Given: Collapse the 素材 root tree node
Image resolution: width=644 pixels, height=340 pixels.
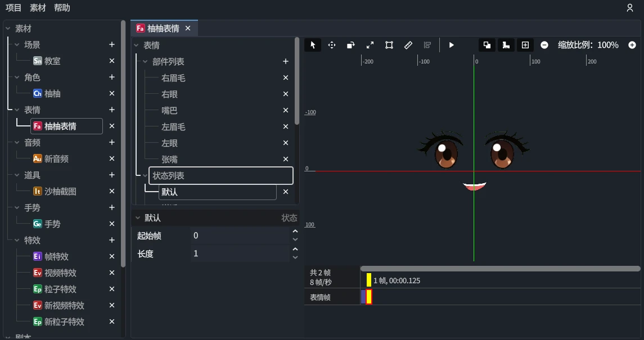Looking at the screenshot, I should pyautogui.click(x=8, y=28).
